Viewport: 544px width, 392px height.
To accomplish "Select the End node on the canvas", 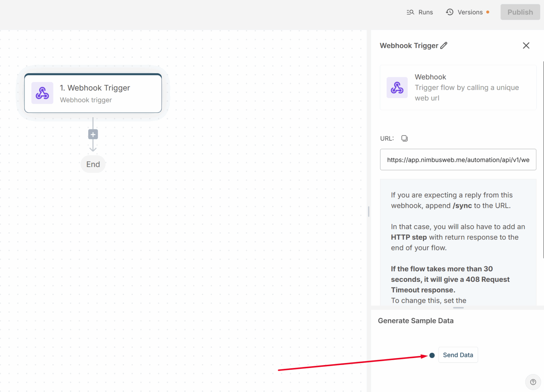I will tap(93, 164).
